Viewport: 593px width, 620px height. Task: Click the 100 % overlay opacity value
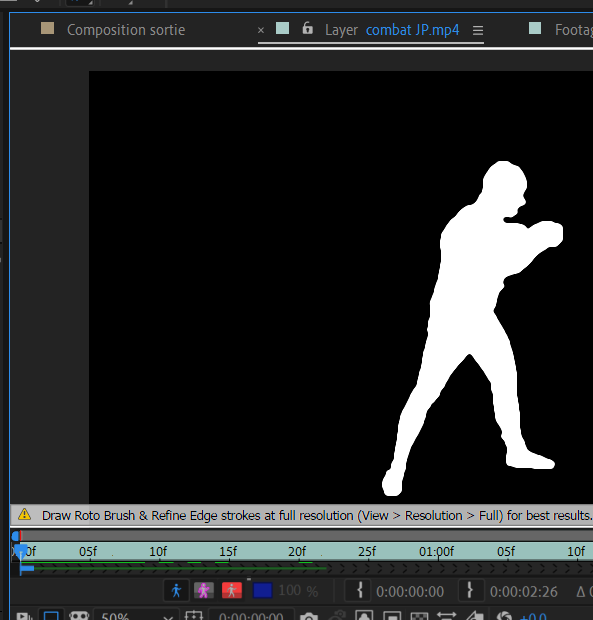click(x=298, y=591)
